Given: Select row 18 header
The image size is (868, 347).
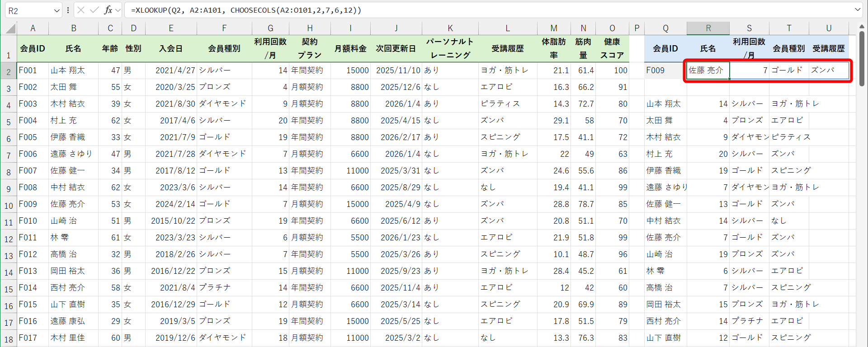Looking at the screenshot, I should pyautogui.click(x=9, y=338).
